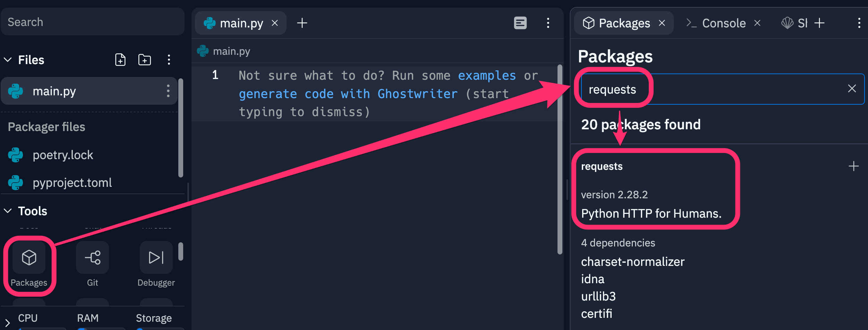Open main.py file options menu

(168, 91)
